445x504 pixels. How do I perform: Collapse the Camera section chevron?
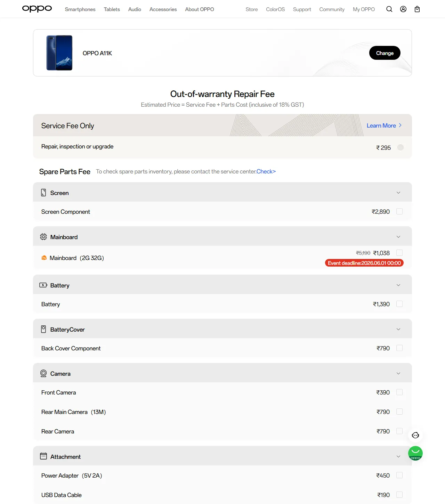398,373
